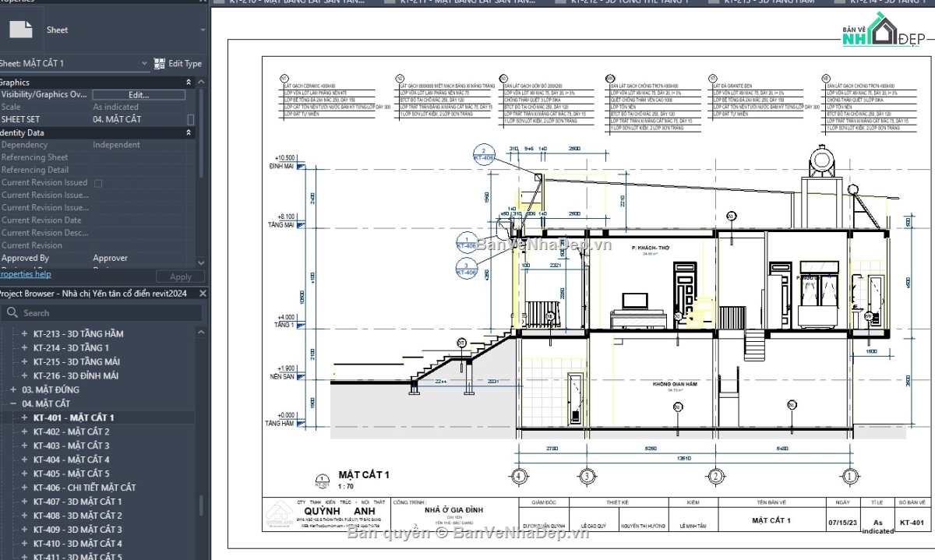
Task: Open the Properties help link
Action: [x=25, y=274]
